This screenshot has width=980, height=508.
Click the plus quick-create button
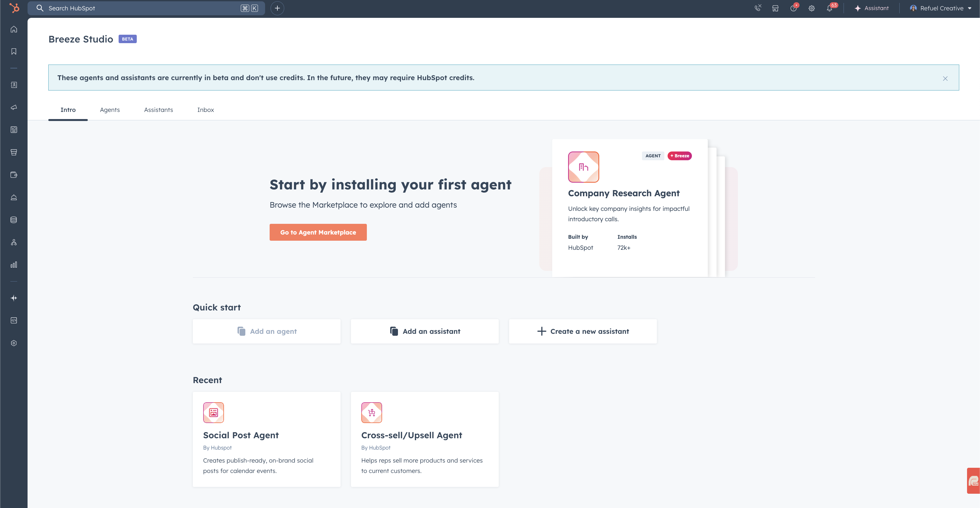[277, 8]
